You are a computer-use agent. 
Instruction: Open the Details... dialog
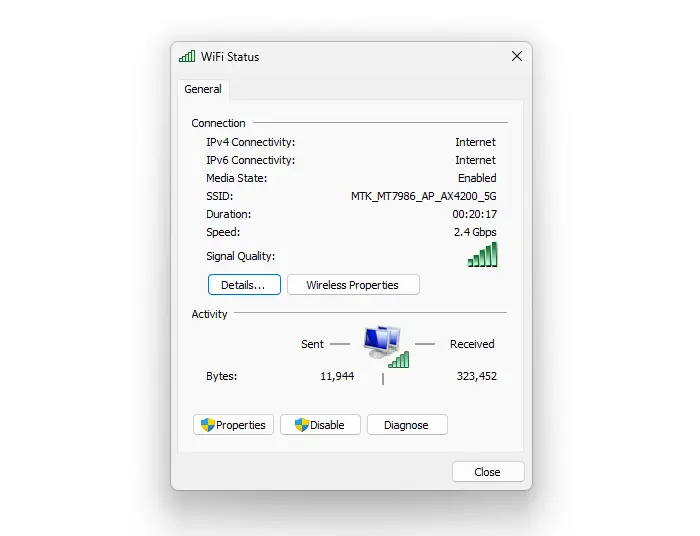(x=244, y=285)
